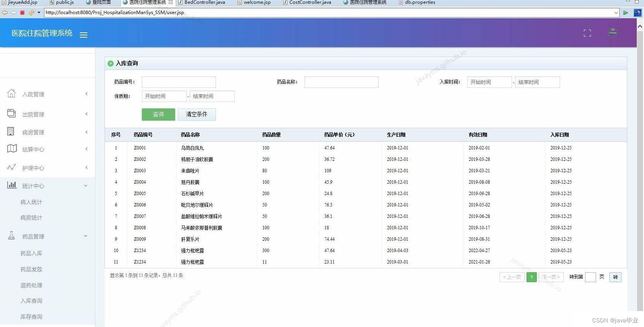Open user avatar icon in header
Image resolution: width=644 pixels, height=327 pixels.
(x=612, y=33)
